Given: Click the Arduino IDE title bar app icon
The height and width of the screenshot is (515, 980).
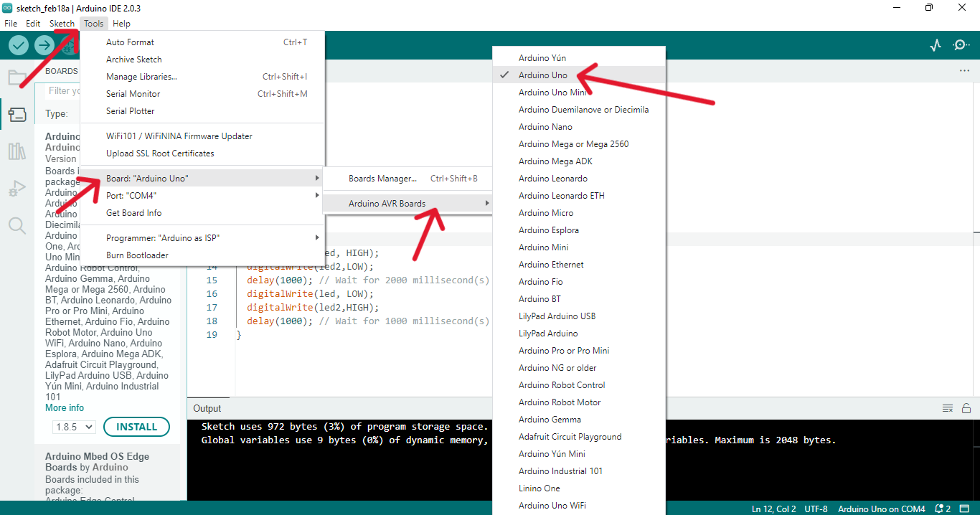Looking at the screenshot, I should (x=8, y=8).
